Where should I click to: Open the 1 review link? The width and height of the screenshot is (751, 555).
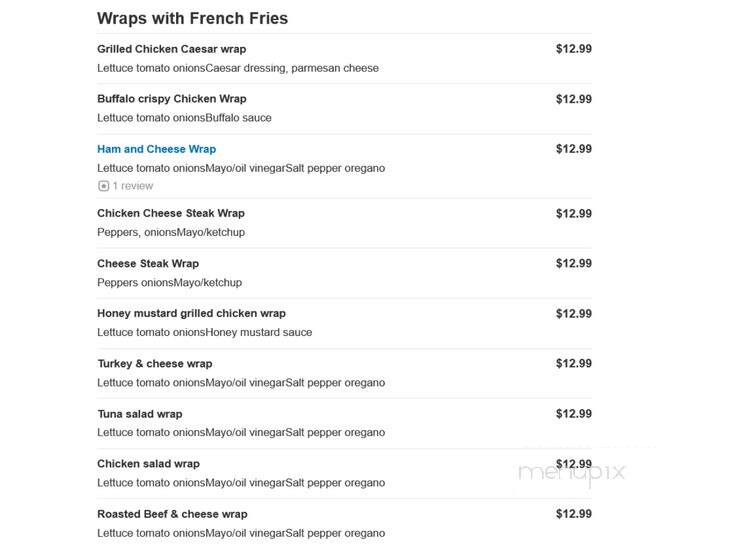(133, 186)
